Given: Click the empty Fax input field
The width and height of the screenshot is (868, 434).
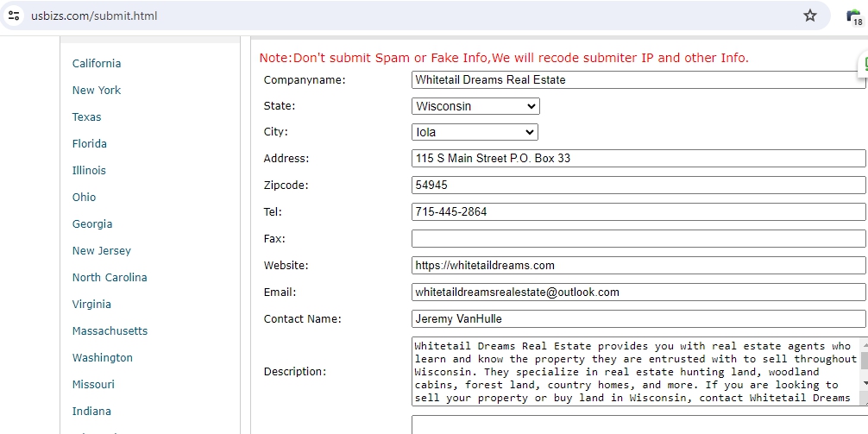Looking at the screenshot, I should pos(638,239).
